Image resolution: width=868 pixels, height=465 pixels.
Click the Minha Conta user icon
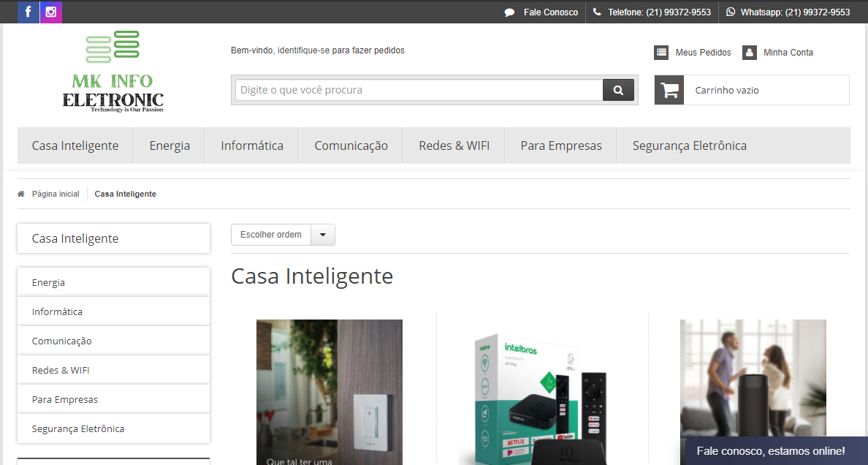749,53
